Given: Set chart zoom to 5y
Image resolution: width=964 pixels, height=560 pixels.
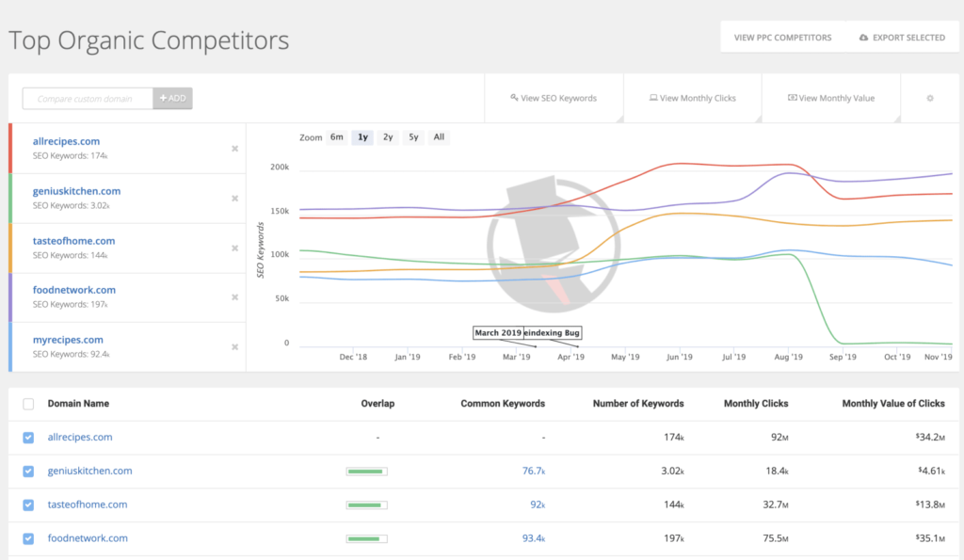Looking at the screenshot, I should [414, 137].
